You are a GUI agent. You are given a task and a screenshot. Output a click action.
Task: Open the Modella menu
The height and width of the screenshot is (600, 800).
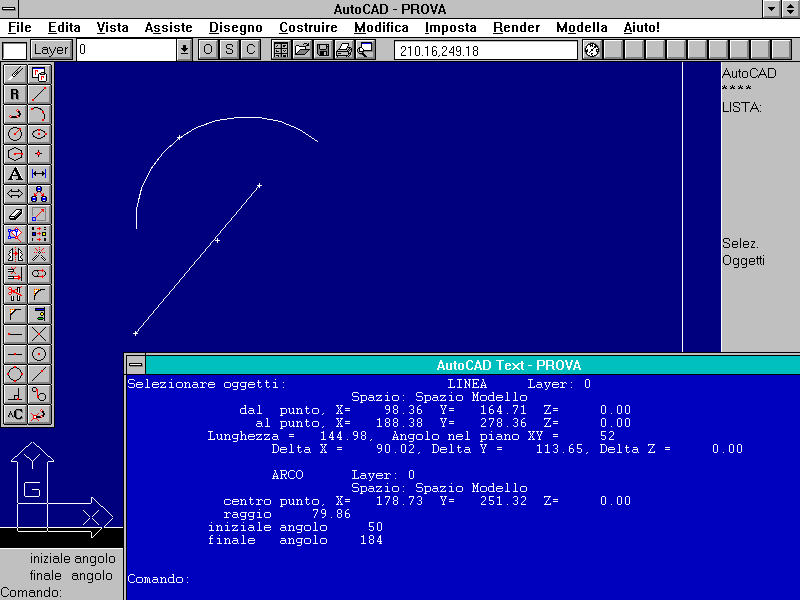click(x=582, y=28)
